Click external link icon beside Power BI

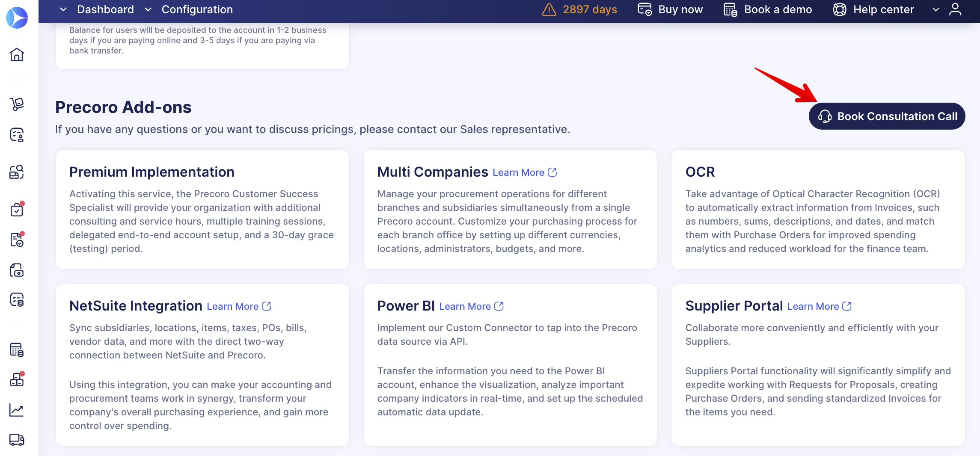(499, 306)
